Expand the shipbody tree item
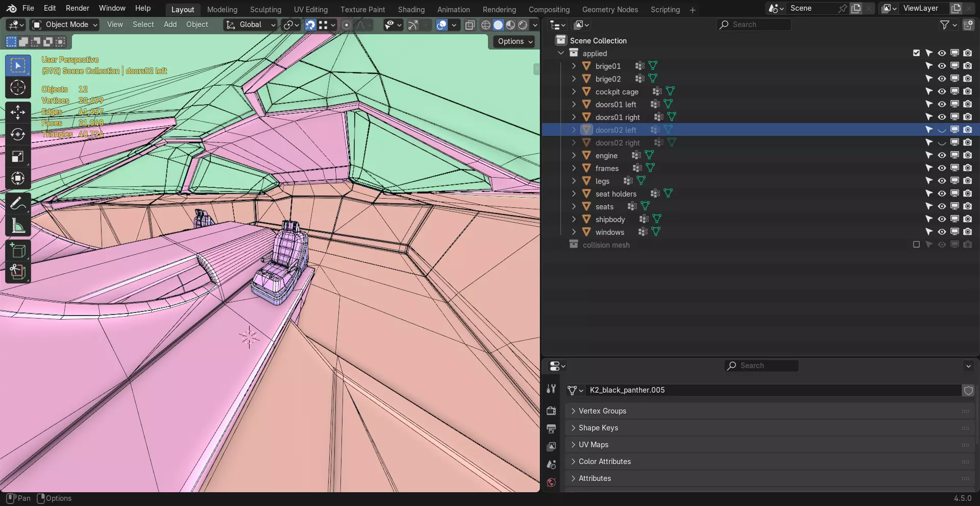 574,219
